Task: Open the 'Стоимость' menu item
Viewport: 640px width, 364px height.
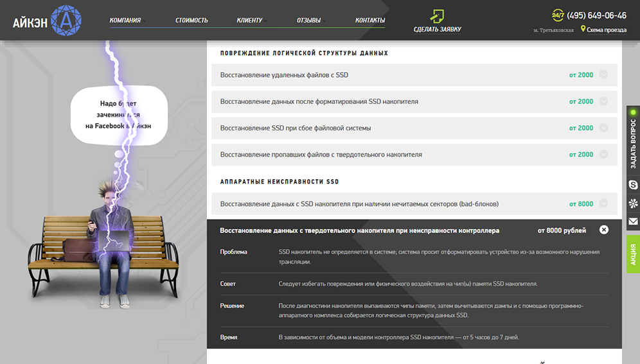Action: point(191,21)
